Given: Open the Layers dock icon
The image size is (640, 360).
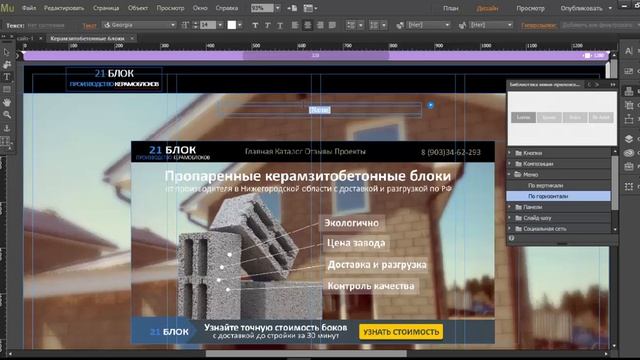Looking at the screenshot, I should tap(629, 139).
